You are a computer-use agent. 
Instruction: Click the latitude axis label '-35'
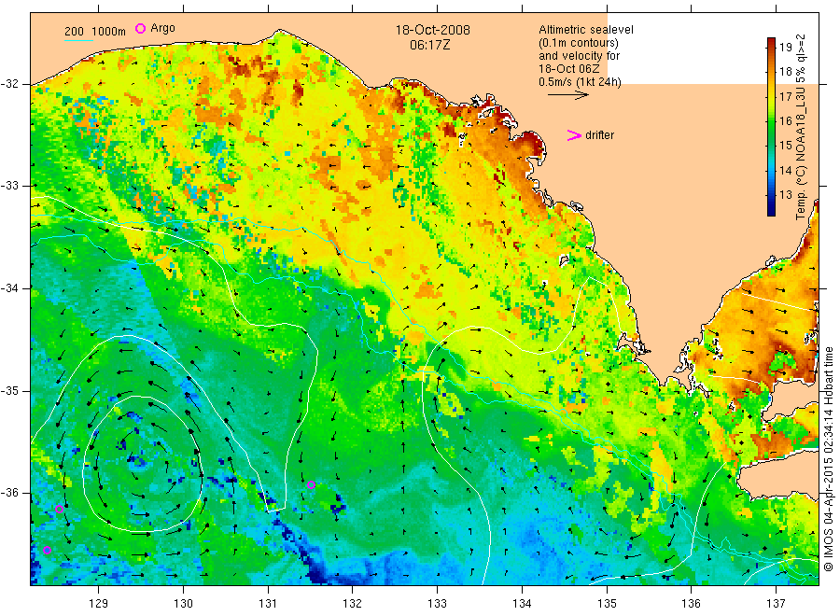(9, 390)
